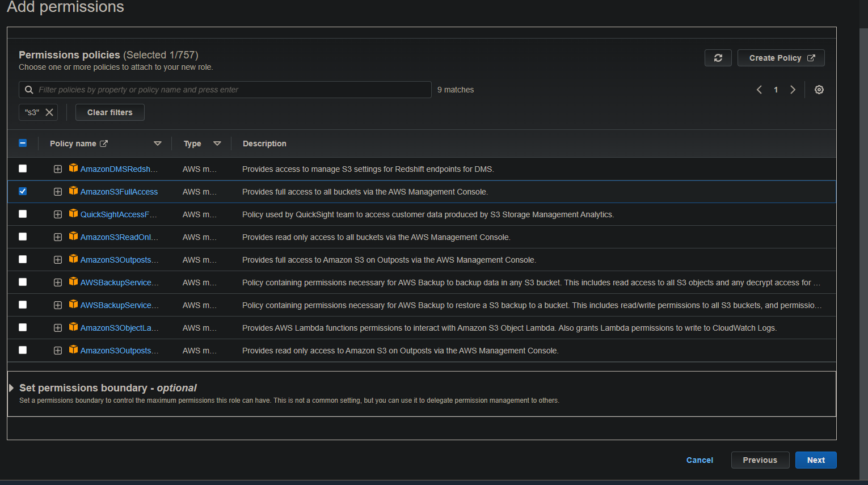Check the AWS Backup S3 restore policy checkbox
The image size is (868, 485).
[23, 305]
